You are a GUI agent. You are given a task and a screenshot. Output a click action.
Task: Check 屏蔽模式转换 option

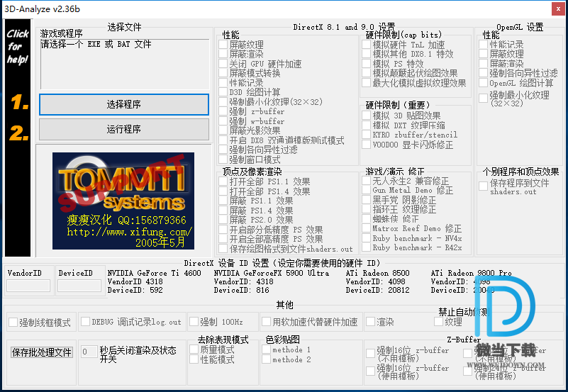coord(223,73)
